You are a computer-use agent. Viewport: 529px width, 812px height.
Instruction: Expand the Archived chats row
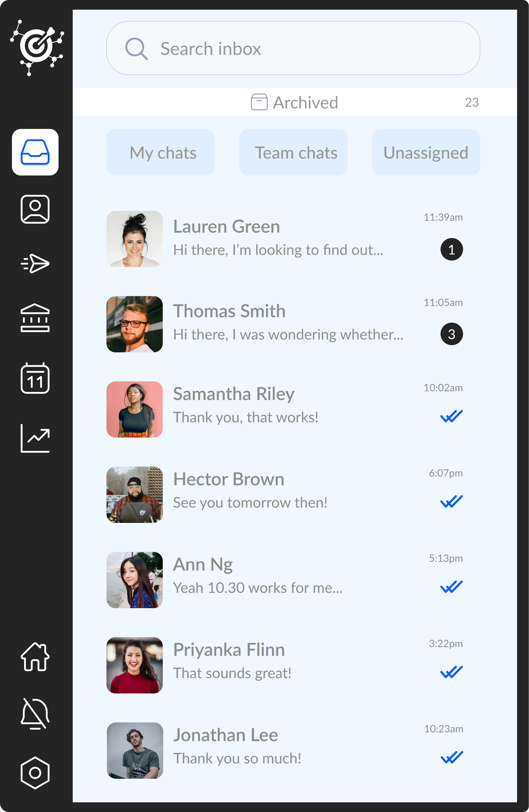coord(294,102)
